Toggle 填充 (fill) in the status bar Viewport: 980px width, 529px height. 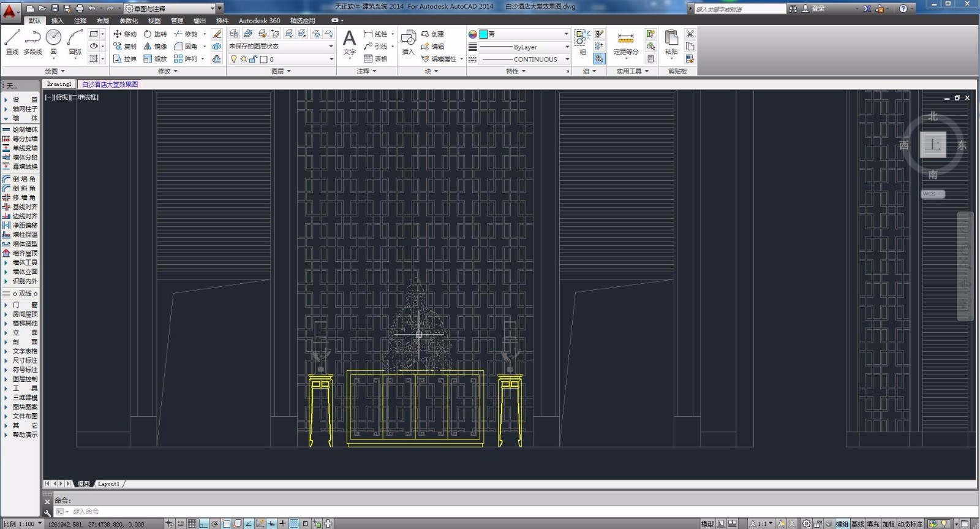873,524
